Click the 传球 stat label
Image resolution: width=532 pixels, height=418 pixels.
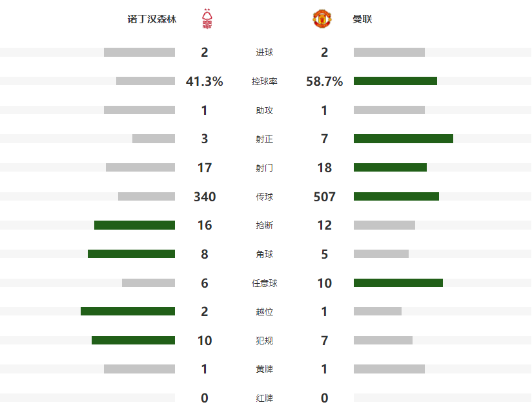265,197
